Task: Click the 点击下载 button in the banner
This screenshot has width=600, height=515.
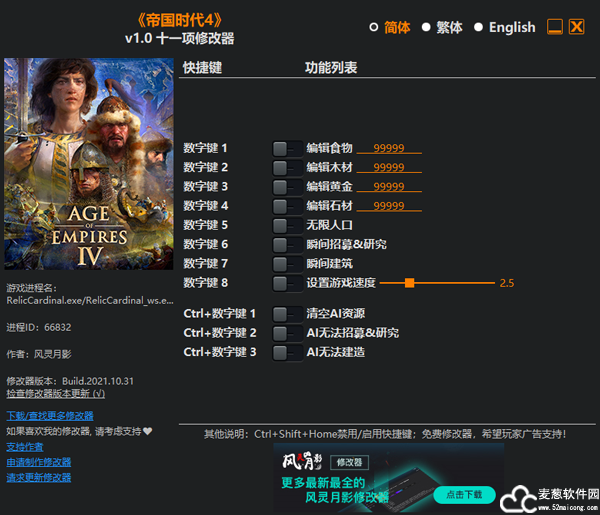Action: (463, 494)
